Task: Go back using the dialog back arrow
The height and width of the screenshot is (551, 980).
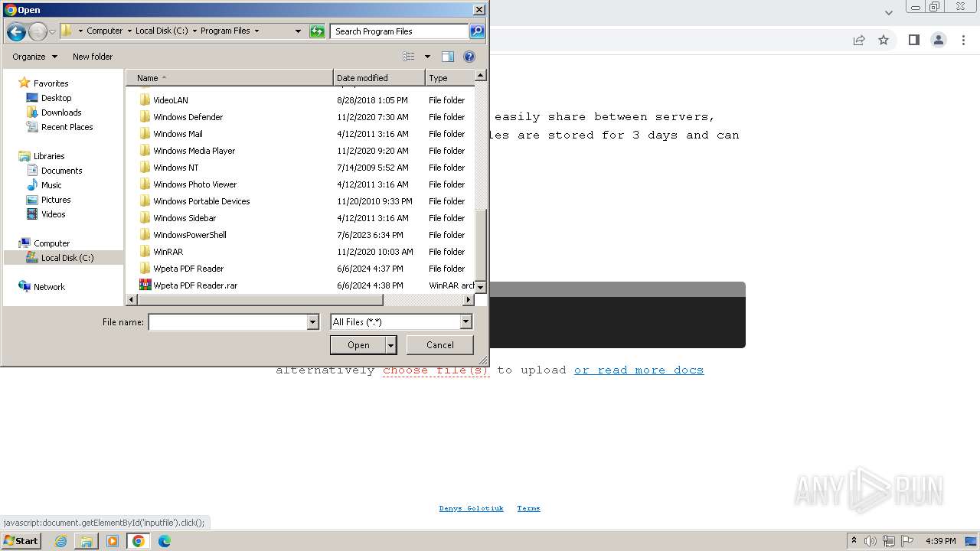Action: [x=16, y=31]
